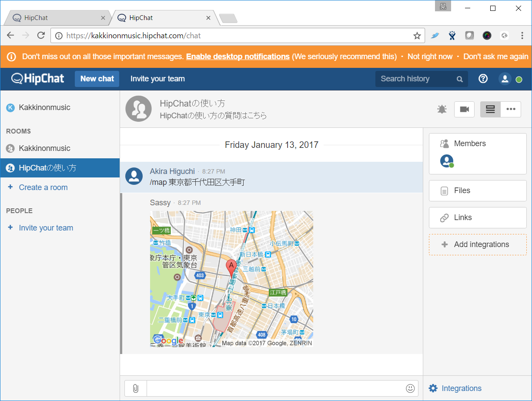Open the Links panel
Image resolution: width=532 pixels, height=401 pixels.
pyautogui.click(x=478, y=217)
